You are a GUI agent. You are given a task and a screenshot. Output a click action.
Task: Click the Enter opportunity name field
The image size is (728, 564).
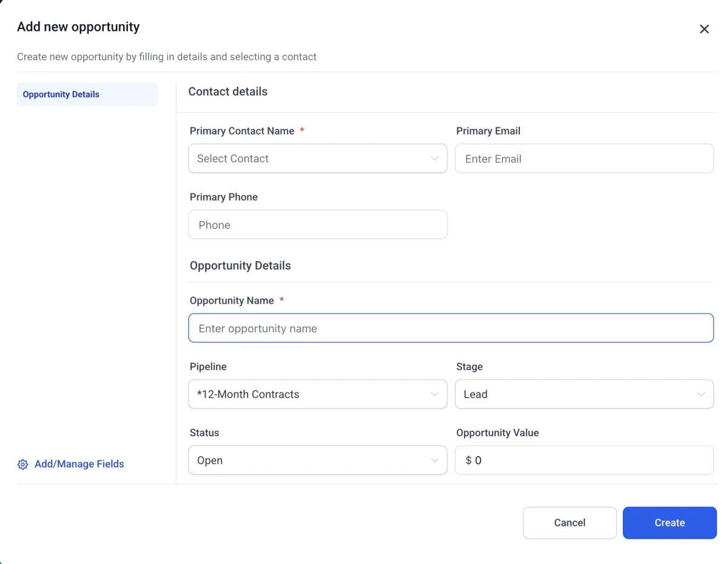click(x=450, y=329)
